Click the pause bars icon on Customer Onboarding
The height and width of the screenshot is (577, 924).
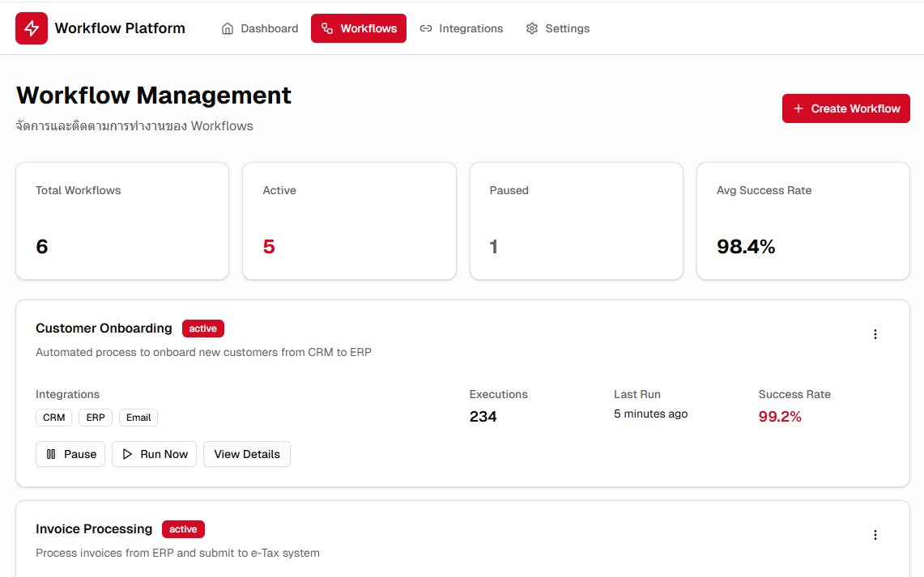tap(51, 454)
